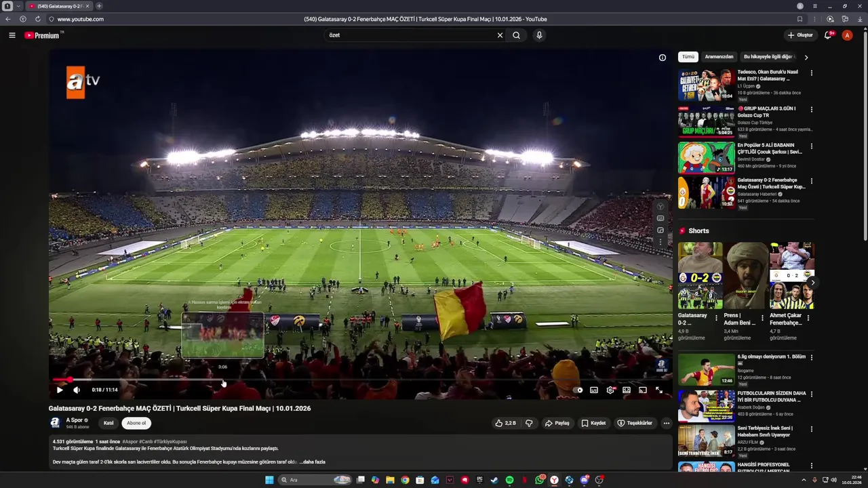
Task: Enter fullscreen mode in player
Action: click(659, 390)
